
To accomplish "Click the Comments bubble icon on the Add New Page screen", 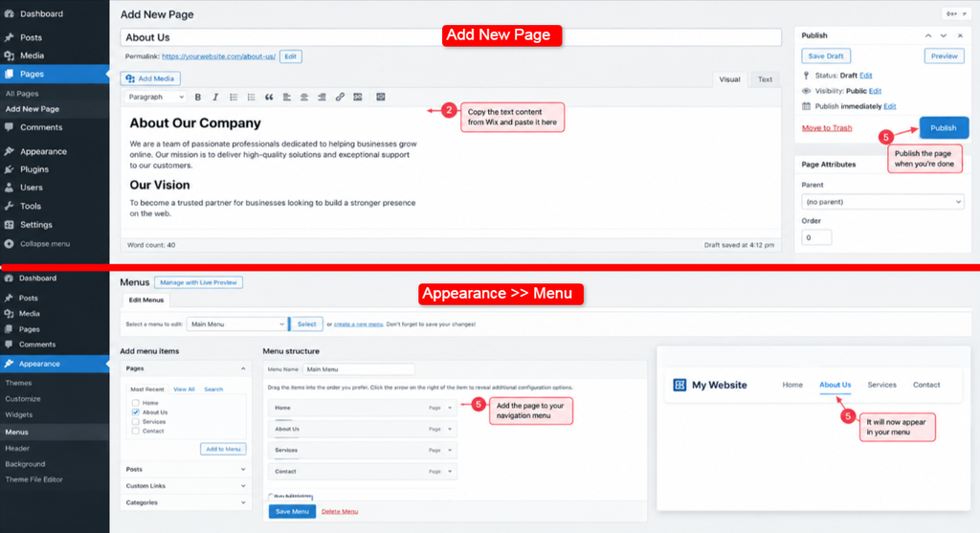I will [9, 127].
